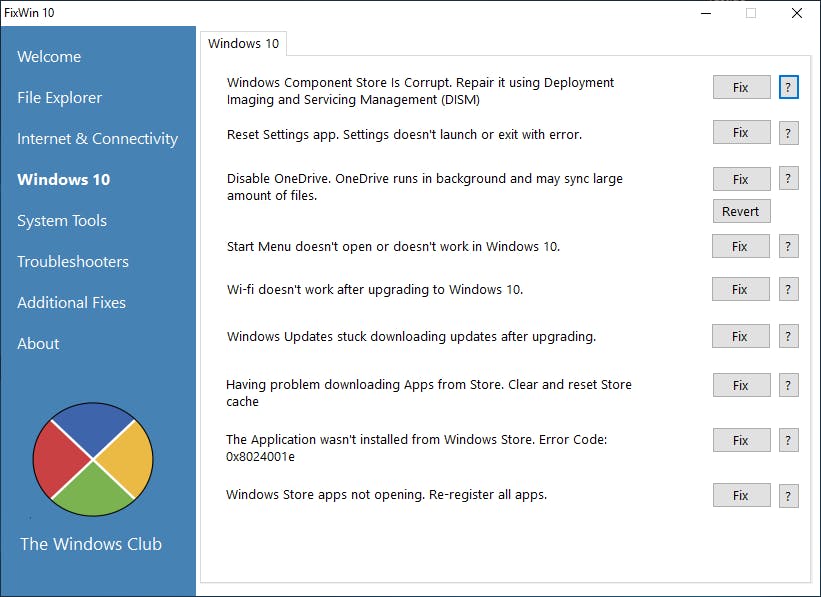Open help for Start Menu fix
Viewport: 821px width, 597px height.
[789, 246]
